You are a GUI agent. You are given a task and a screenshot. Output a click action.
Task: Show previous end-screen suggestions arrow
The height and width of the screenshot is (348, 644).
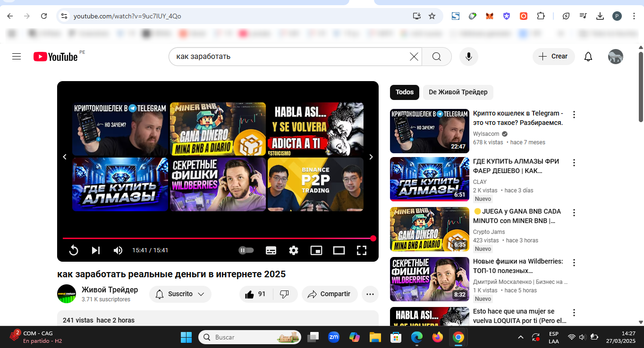click(x=65, y=157)
